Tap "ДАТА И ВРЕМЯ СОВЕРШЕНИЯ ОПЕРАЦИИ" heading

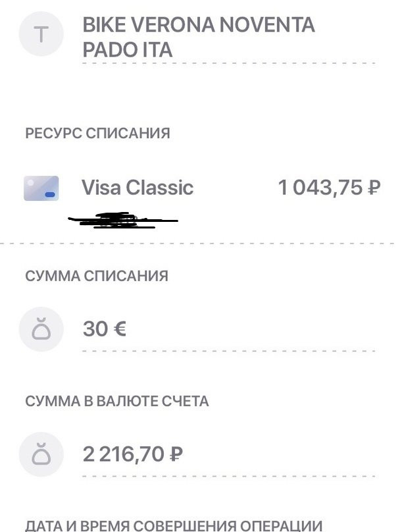[174, 525]
